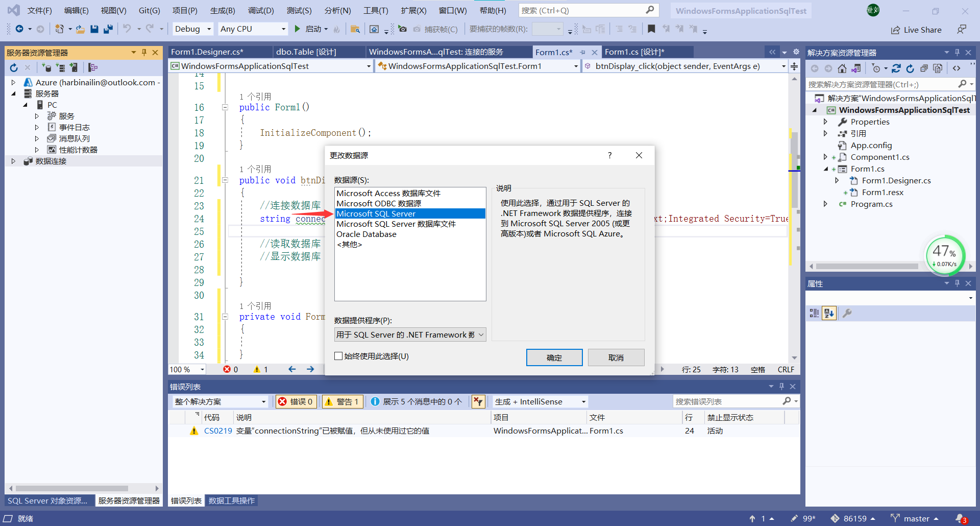This screenshot has height=526, width=980.
Task: Click the Home icon in Solution Explorer
Action: pos(842,68)
